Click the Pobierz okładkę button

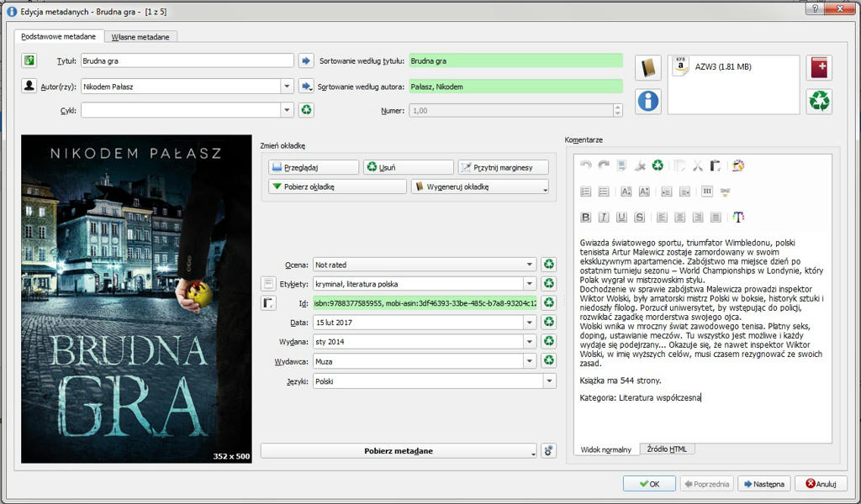pyautogui.click(x=338, y=186)
